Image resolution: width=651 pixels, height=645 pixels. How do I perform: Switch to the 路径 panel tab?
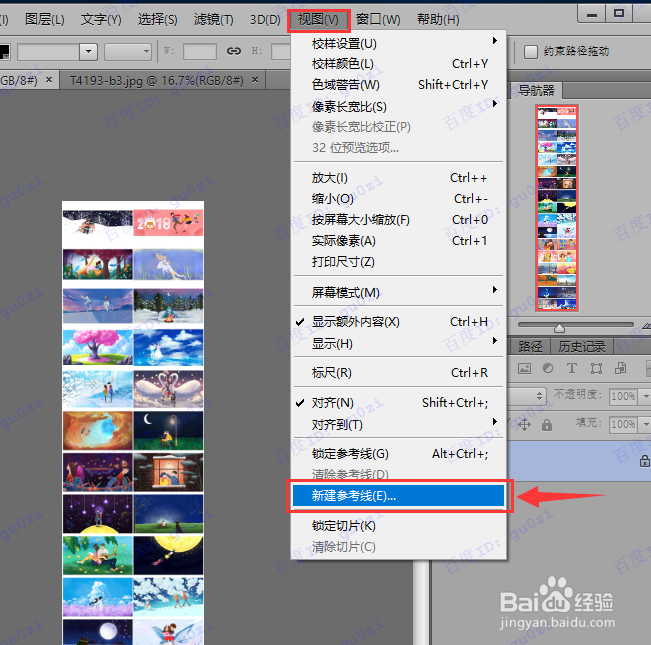pos(530,347)
